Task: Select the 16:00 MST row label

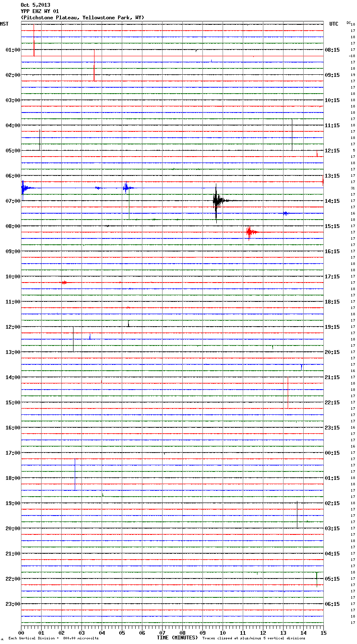Action: pos(13,428)
